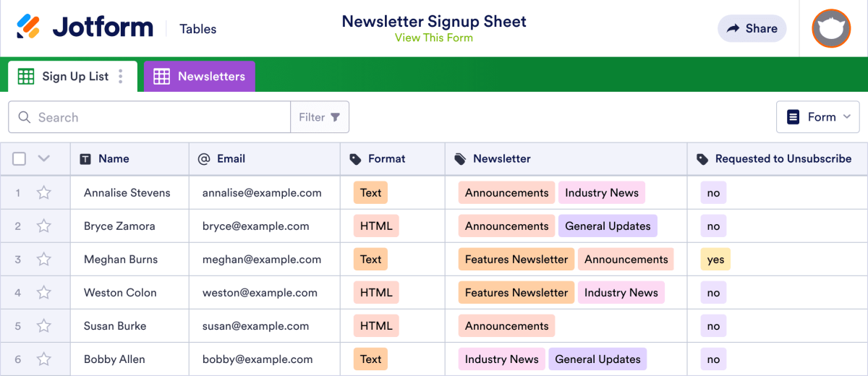This screenshot has height=376, width=868.
Task: Click the Newsletter column tag icon
Action: tap(460, 159)
